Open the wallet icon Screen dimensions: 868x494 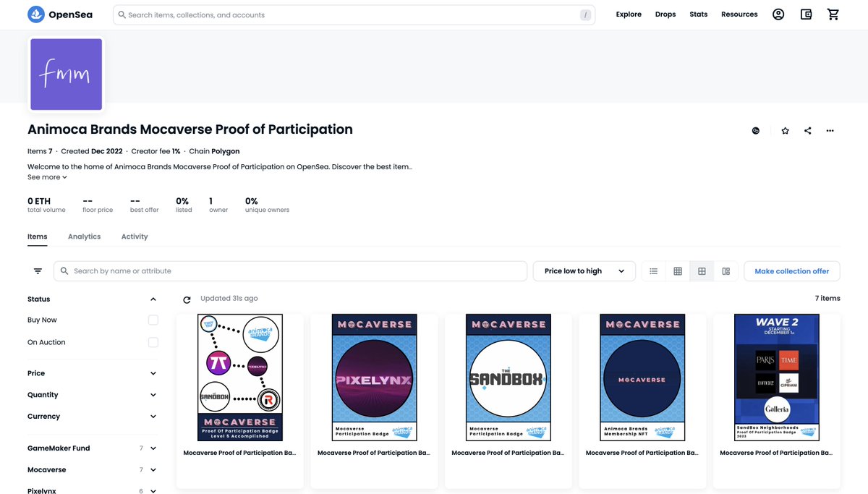click(x=807, y=14)
